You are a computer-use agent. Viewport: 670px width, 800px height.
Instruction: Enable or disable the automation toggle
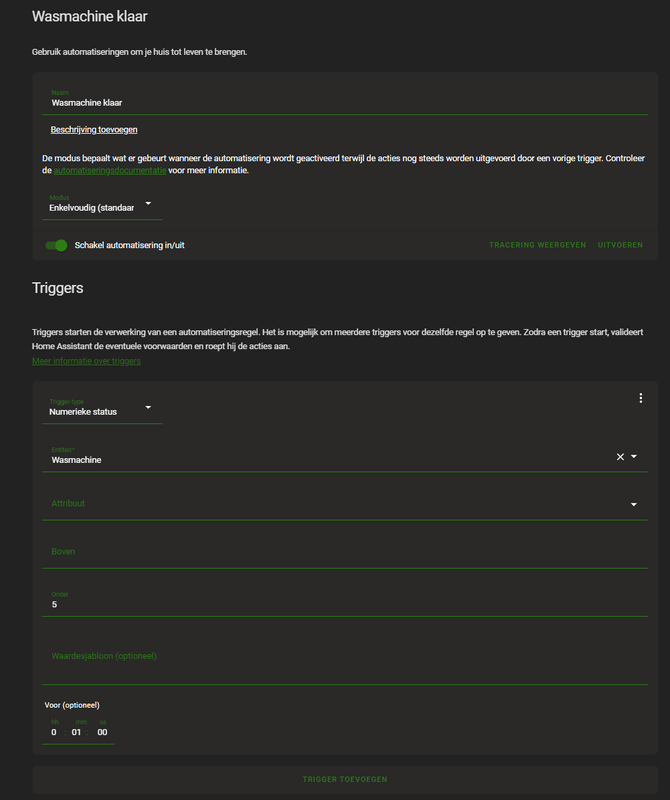(55, 244)
